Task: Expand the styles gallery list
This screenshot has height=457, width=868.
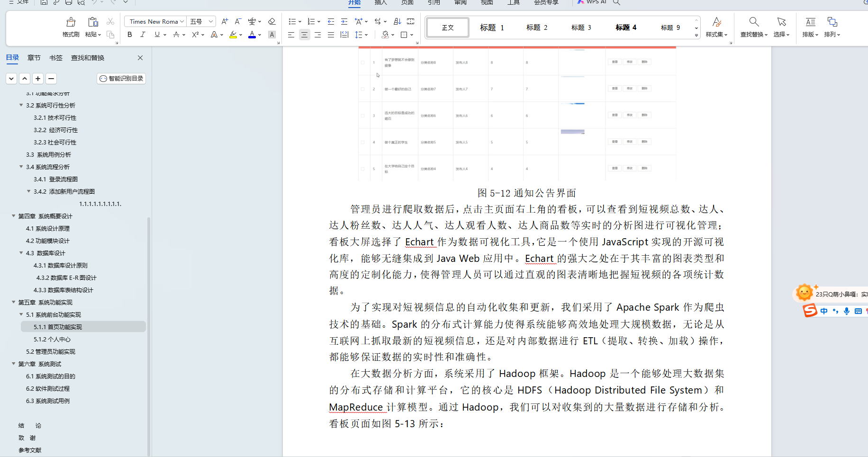Action: pyautogui.click(x=696, y=36)
